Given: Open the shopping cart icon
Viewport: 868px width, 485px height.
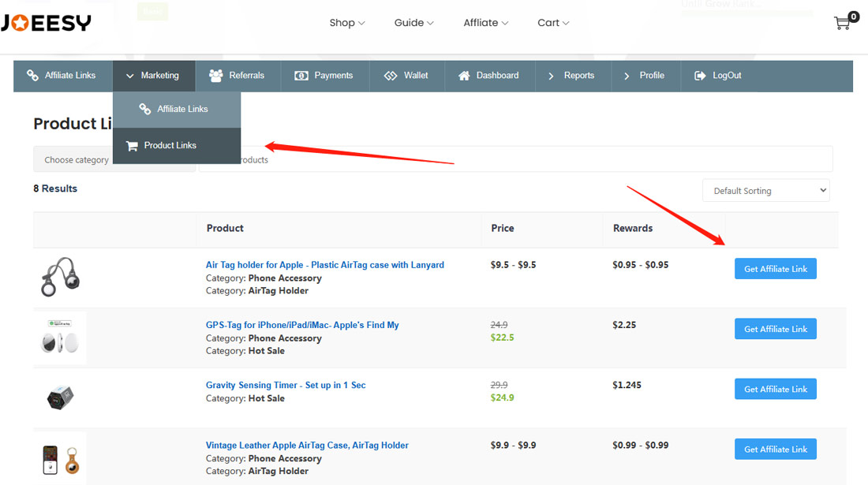Looking at the screenshot, I should pyautogui.click(x=843, y=23).
